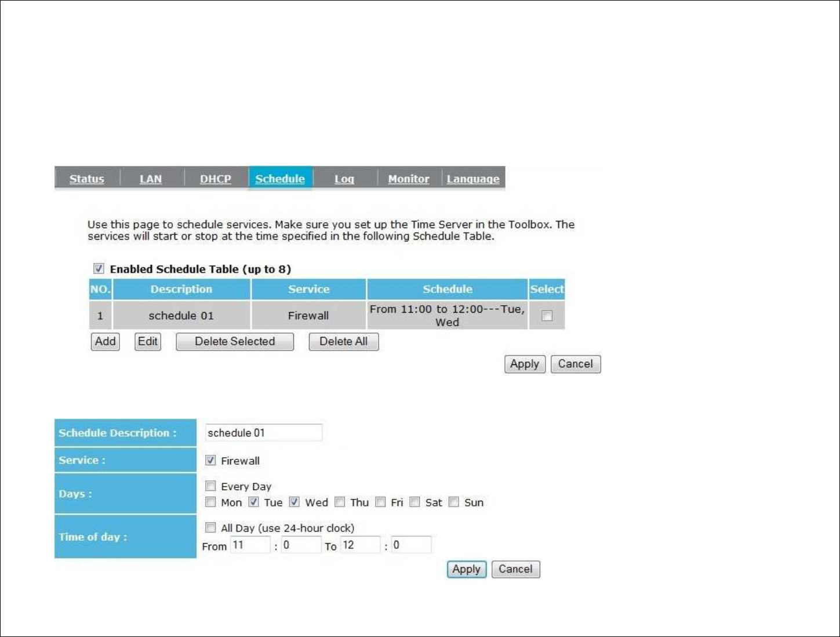Click the From hour field

click(250, 545)
